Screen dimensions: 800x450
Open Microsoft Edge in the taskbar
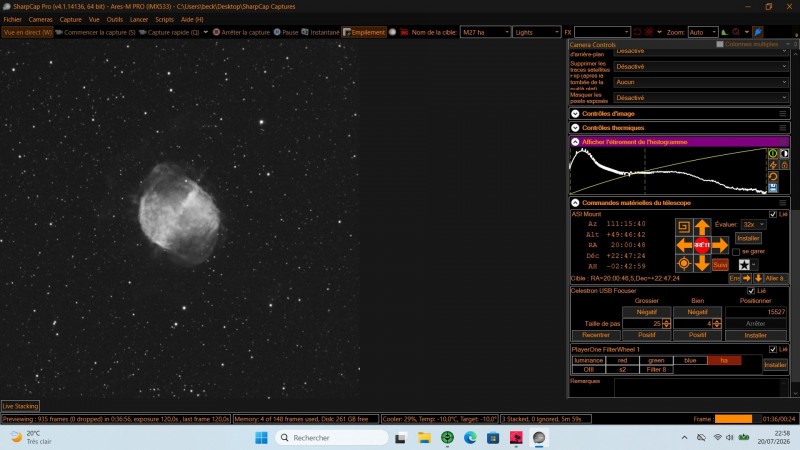(x=470, y=438)
